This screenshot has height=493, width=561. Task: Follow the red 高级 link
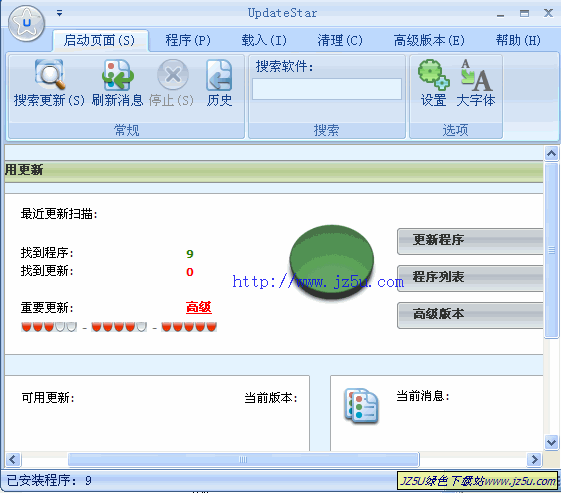click(199, 307)
